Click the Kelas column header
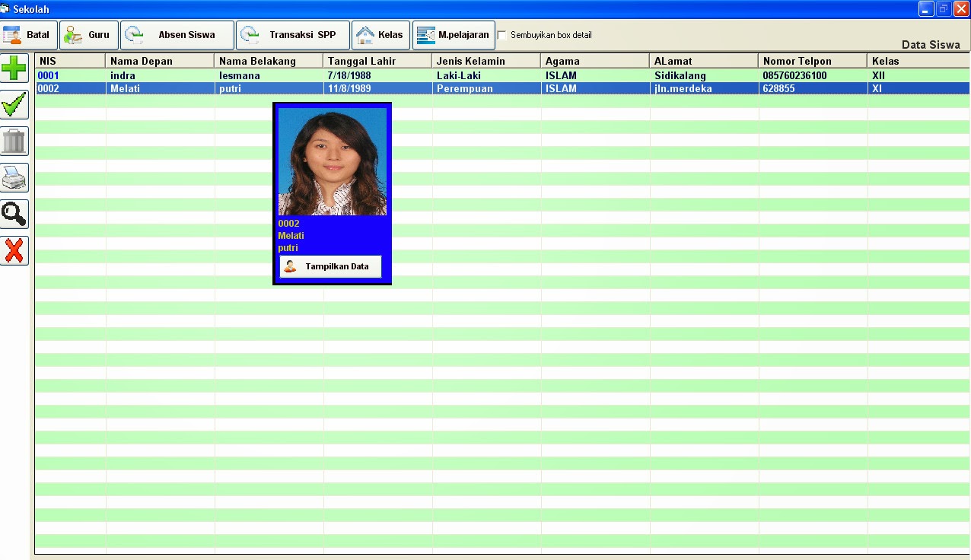971x560 pixels. pyautogui.click(x=918, y=61)
